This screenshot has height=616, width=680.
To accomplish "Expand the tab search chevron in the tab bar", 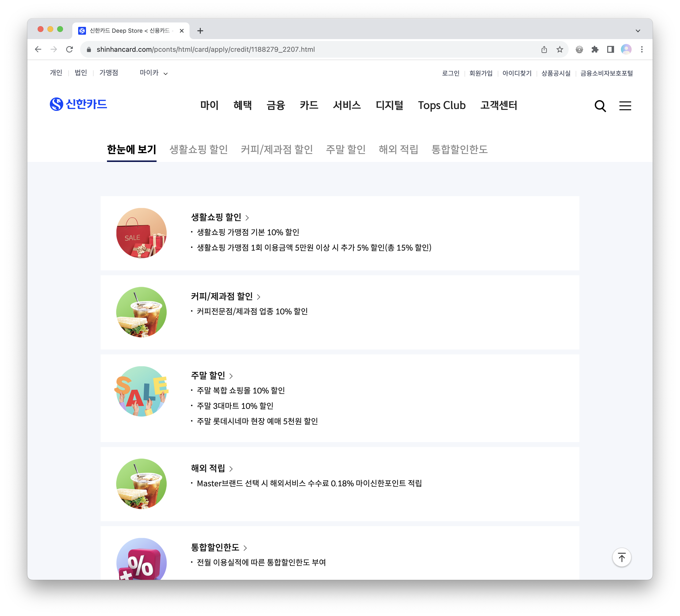I will coord(637,31).
